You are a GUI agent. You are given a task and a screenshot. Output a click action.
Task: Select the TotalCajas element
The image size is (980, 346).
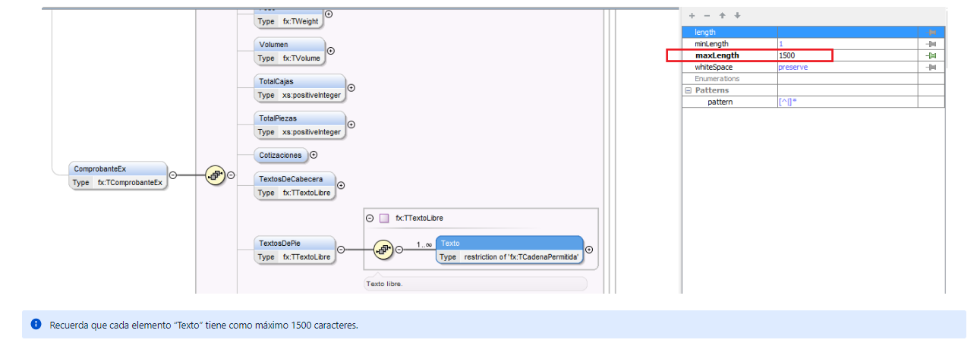pos(300,88)
